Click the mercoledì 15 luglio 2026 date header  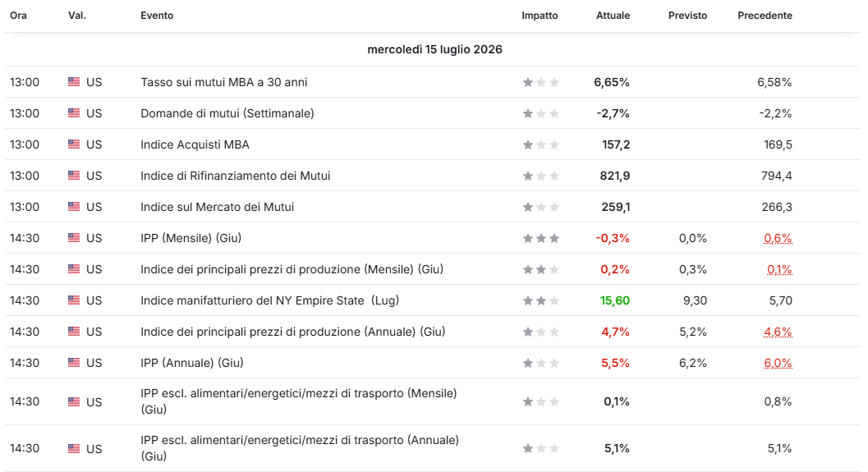pos(434,49)
